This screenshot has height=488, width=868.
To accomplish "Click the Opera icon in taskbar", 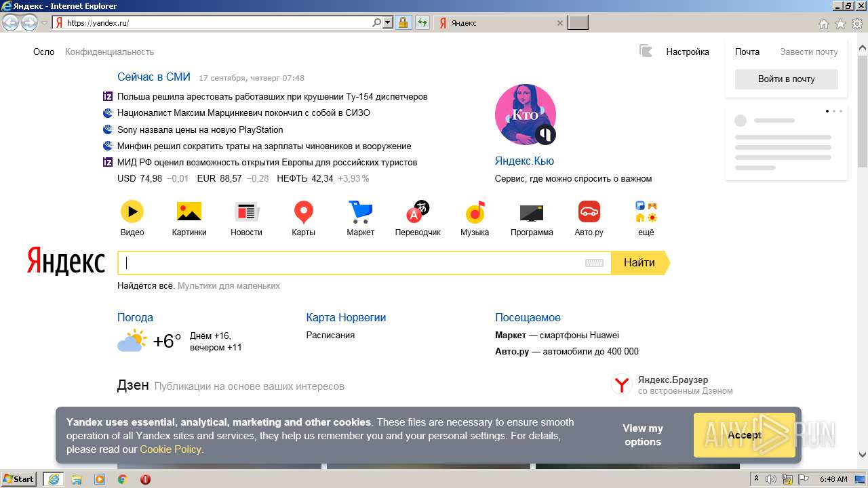I will (145, 479).
